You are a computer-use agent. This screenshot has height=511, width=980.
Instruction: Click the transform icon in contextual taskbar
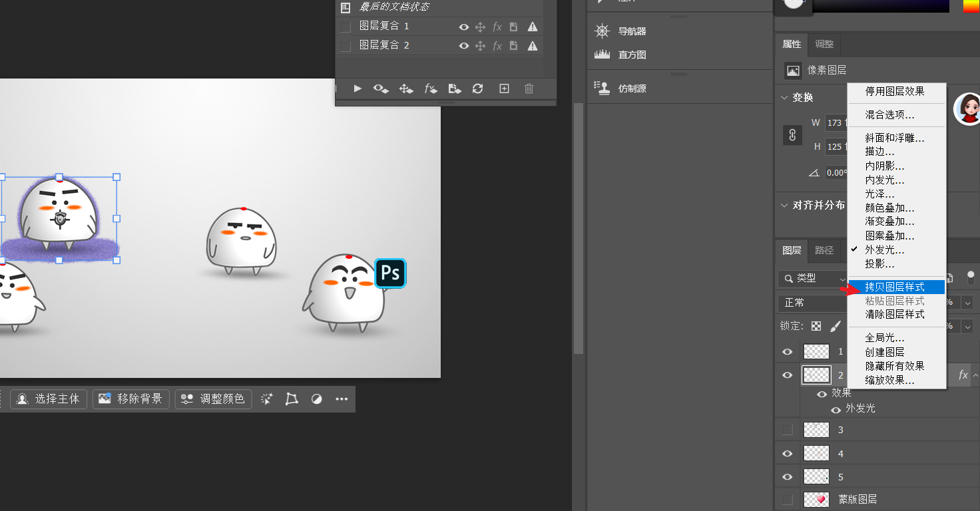(292, 399)
